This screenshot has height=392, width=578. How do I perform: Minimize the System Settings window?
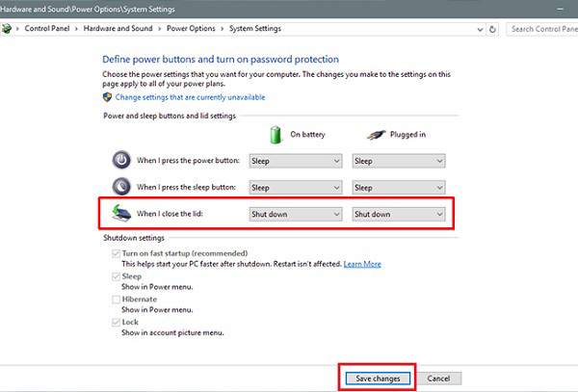tap(561, 9)
